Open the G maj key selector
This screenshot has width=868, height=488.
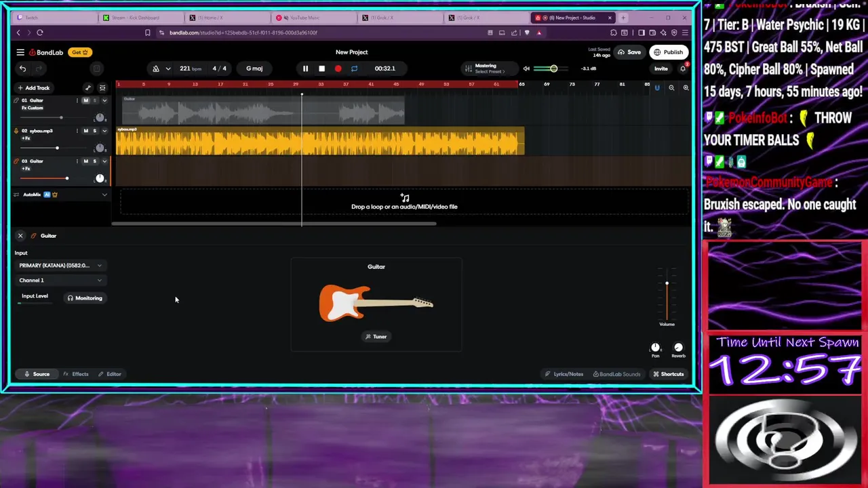[254, 68]
